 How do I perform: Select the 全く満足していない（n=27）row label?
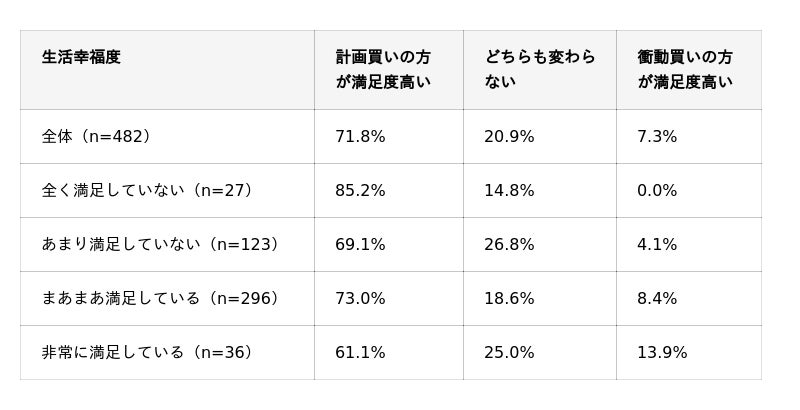[150, 191]
